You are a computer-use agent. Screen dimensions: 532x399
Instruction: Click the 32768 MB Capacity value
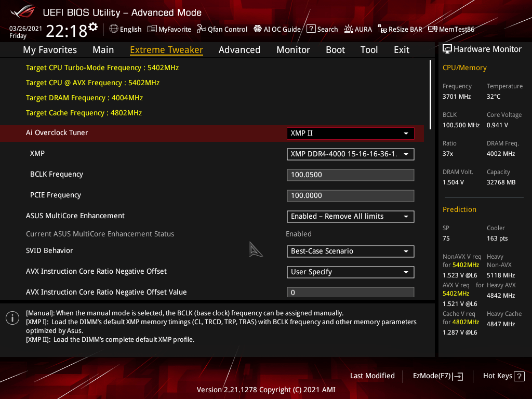(x=501, y=182)
